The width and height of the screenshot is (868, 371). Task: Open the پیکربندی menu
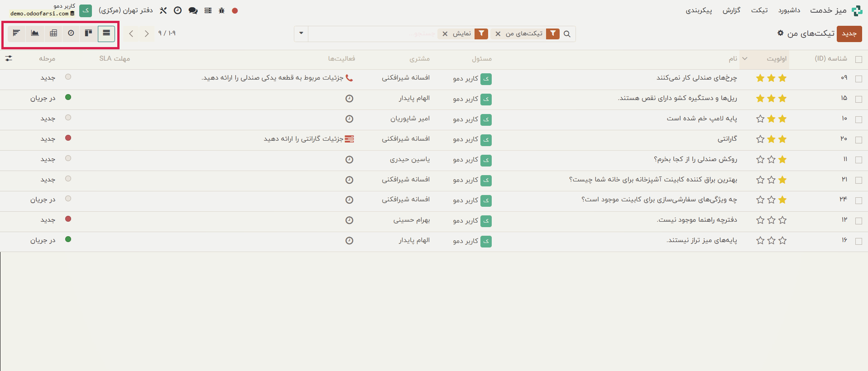(699, 10)
